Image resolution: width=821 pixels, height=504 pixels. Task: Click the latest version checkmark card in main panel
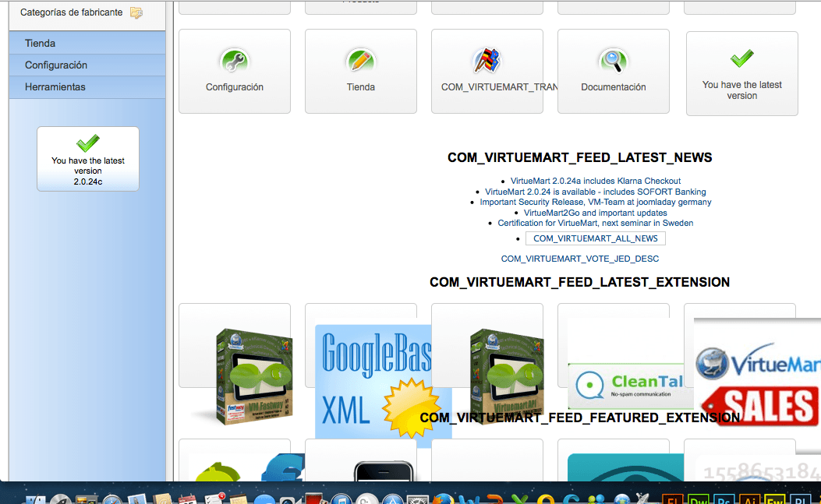coord(742,73)
